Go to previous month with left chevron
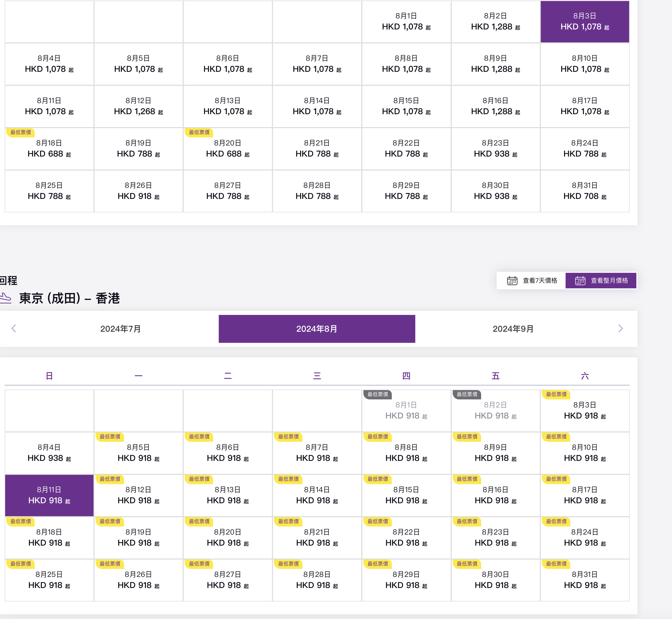The height and width of the screenshot is (619, 672). [x=14, y=328]
